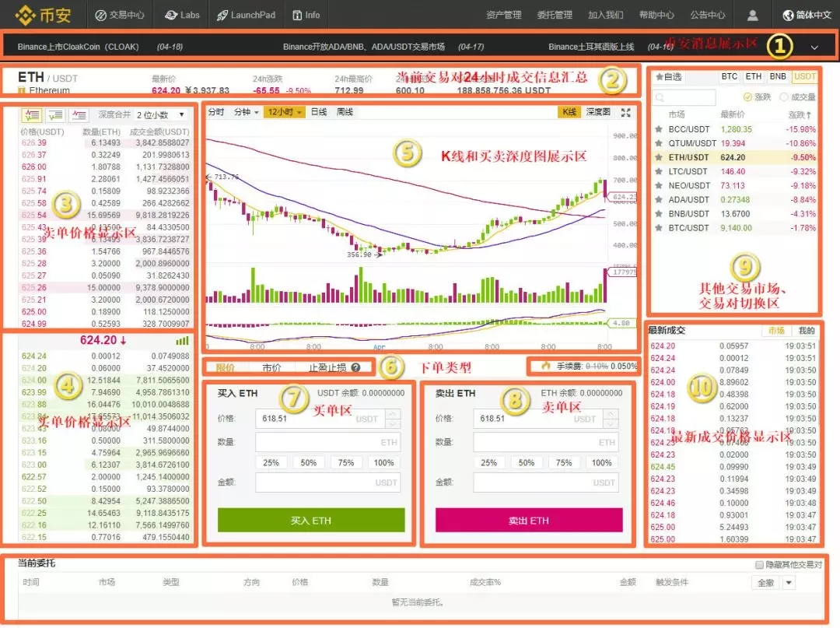Click the Binance logo in the header

(x=43, y=15)
